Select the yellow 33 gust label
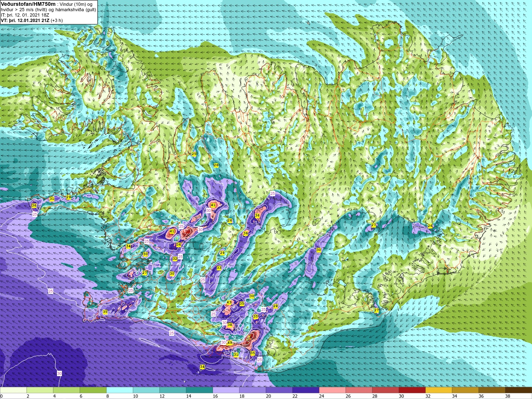This screenshot has width=532, height=399. (219, 268)
